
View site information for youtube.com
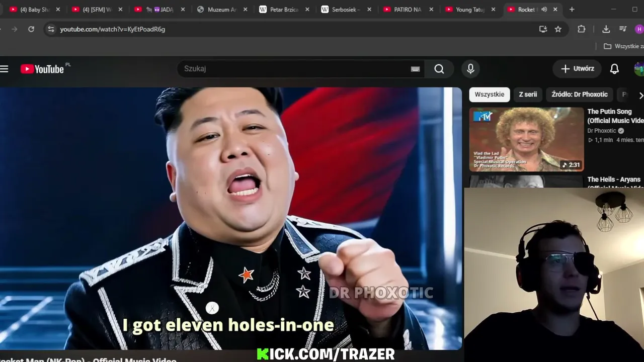pos(50,29)
